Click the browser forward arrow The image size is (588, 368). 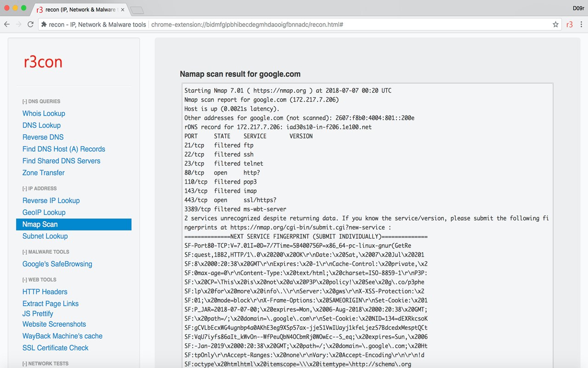19,24
